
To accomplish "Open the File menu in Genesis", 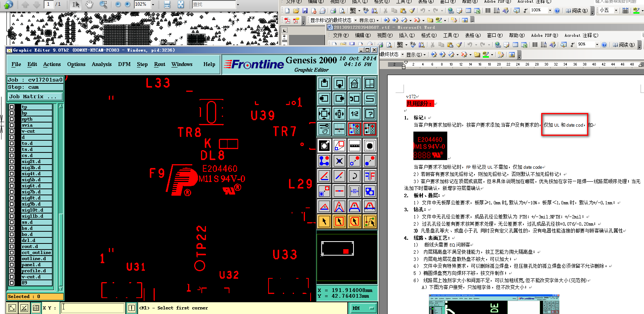I will (16, 64).
